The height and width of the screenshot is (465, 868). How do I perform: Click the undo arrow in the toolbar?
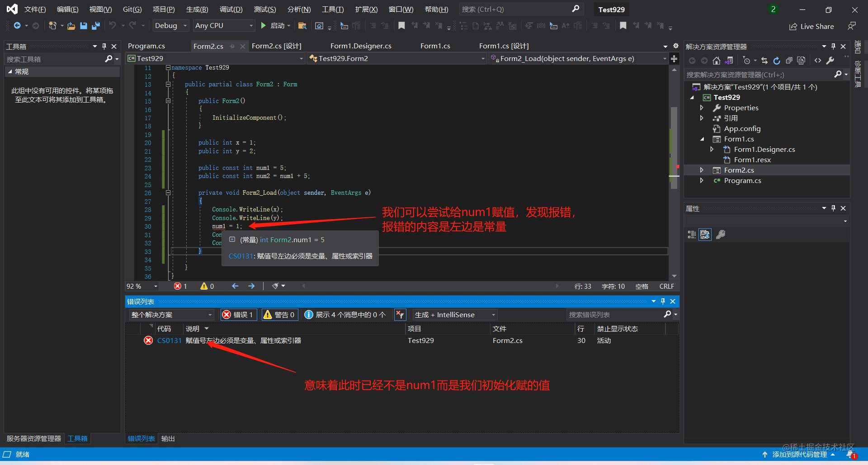[x=113, y=26]
